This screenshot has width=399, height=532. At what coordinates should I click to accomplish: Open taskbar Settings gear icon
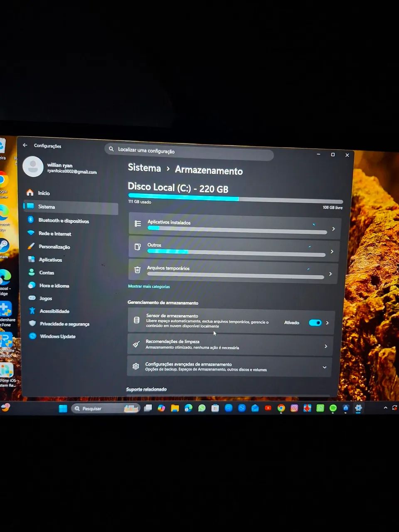358,408
